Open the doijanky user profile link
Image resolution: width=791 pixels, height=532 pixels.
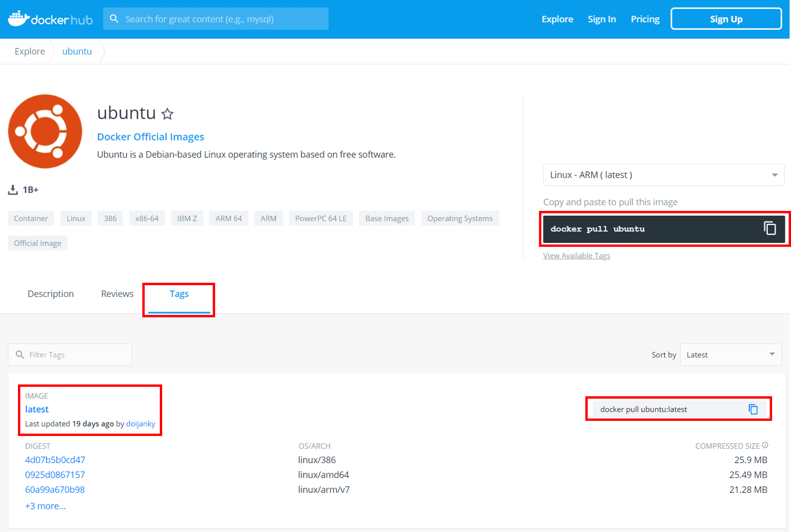click(x=140, y=424)
